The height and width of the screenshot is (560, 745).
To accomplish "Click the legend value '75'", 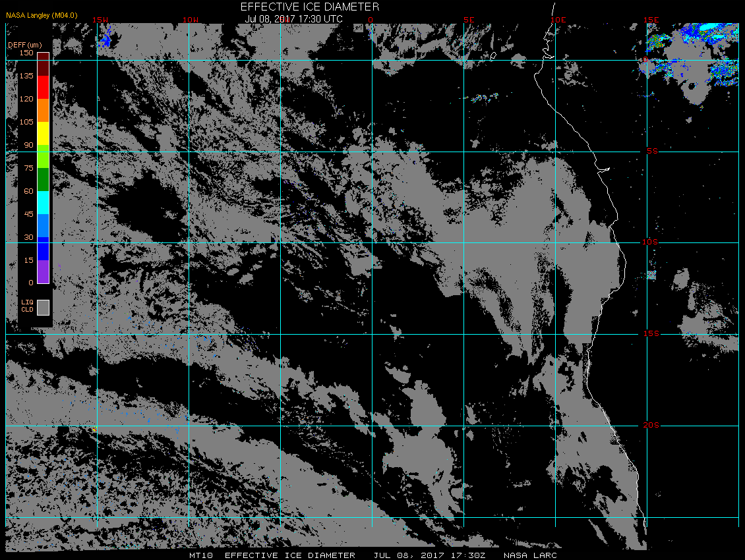I will point(29,167).
